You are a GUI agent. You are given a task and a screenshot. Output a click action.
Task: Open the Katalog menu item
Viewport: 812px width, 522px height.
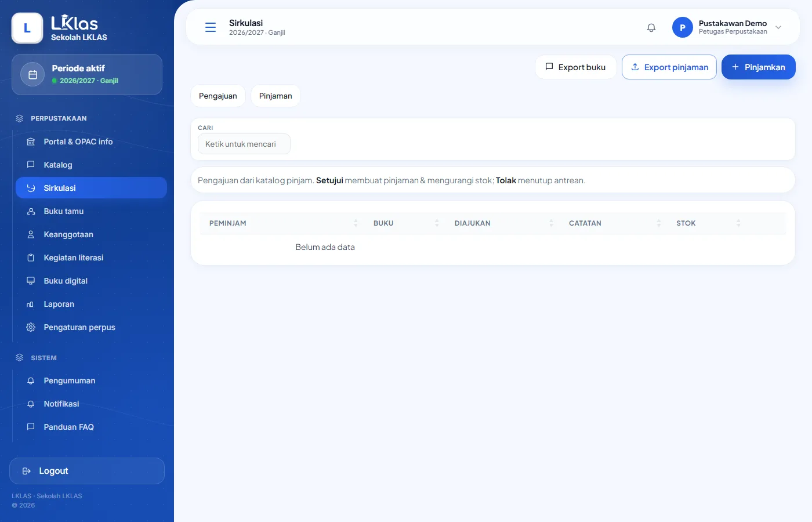[x=91, y=165]
